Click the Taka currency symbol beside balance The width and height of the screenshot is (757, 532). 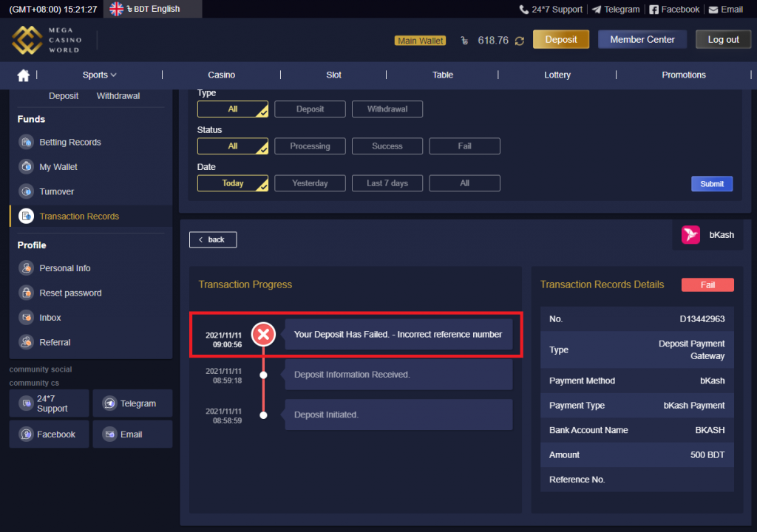[464, 41]
